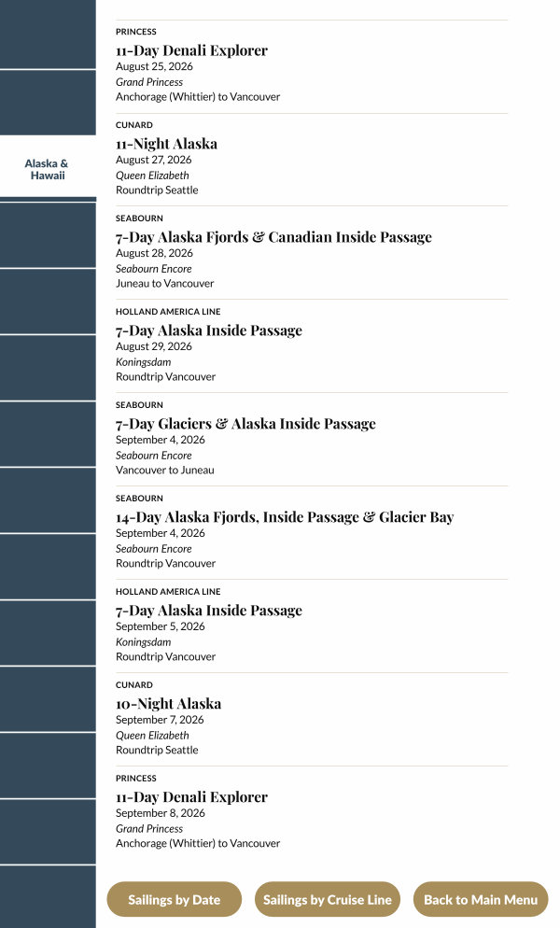Open the 10-Night Alaska sailing title
560x928 pixels.
[168, 704]
